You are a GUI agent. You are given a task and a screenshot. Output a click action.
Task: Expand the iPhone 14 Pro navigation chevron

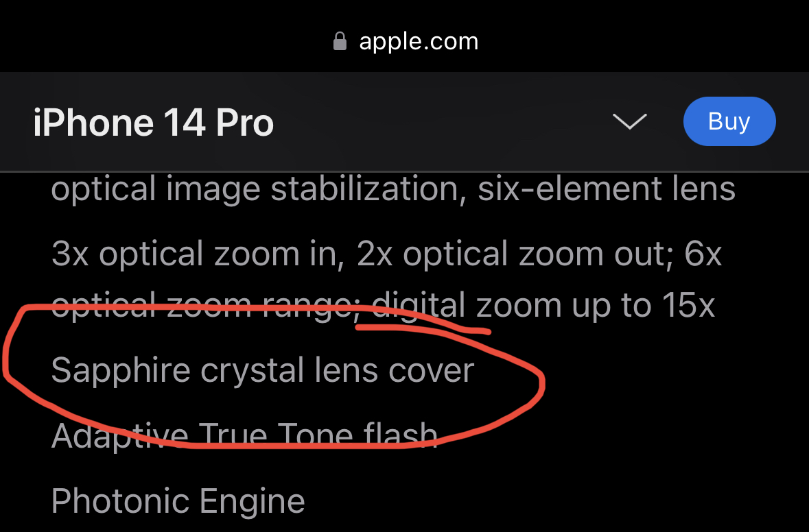[x=629, y=121]
